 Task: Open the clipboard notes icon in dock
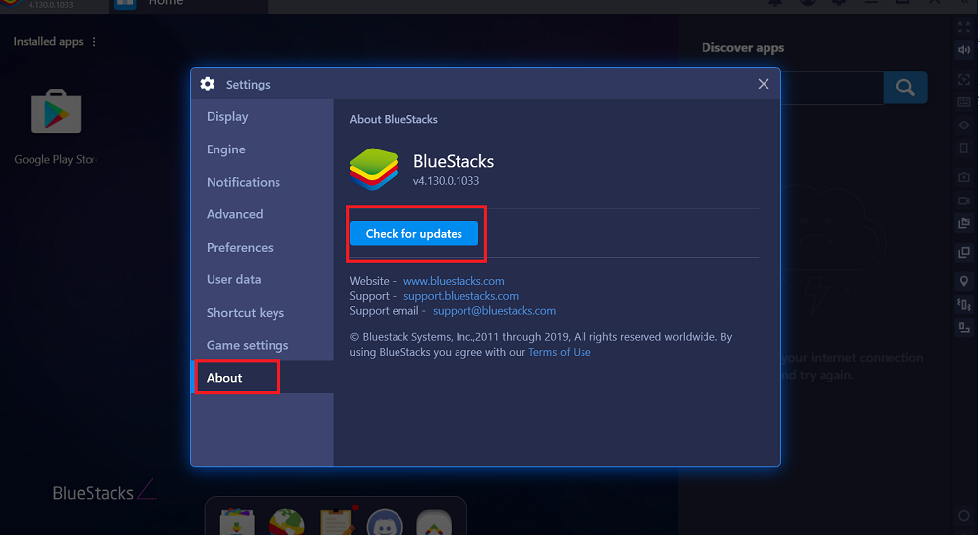pos(337,522)
